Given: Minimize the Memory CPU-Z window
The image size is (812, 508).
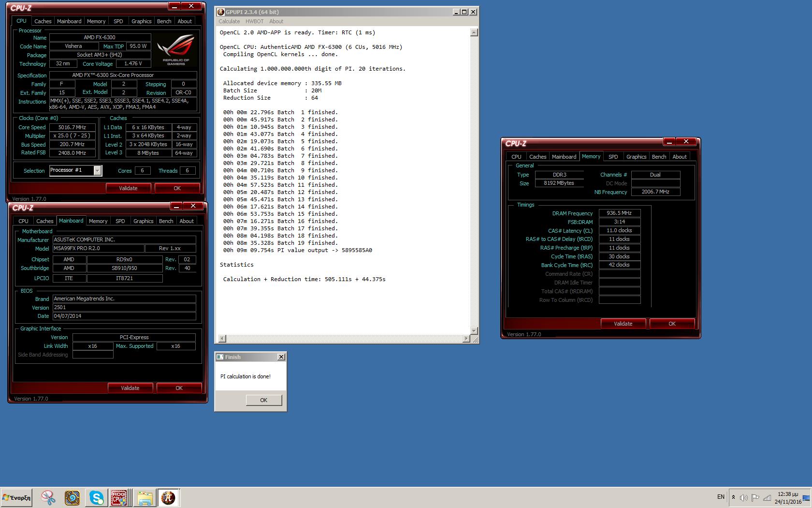Looking at the screenshot, I should [x=669, y=142].
